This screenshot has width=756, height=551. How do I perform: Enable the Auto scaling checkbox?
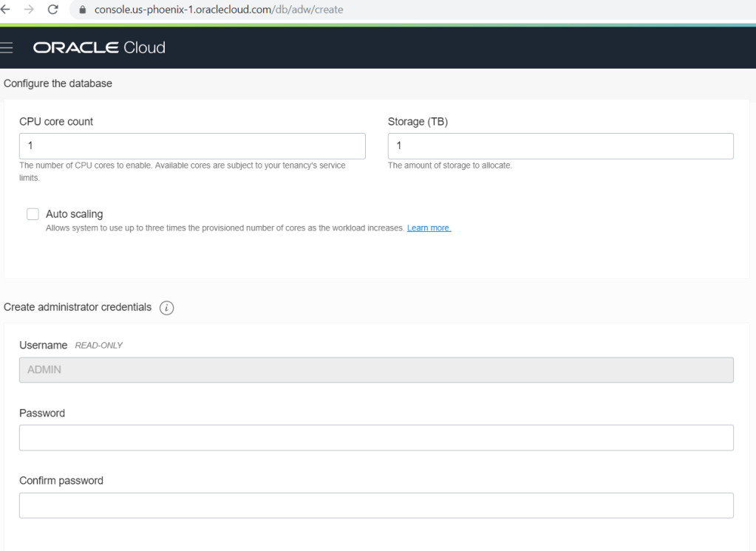pos(33,214)
